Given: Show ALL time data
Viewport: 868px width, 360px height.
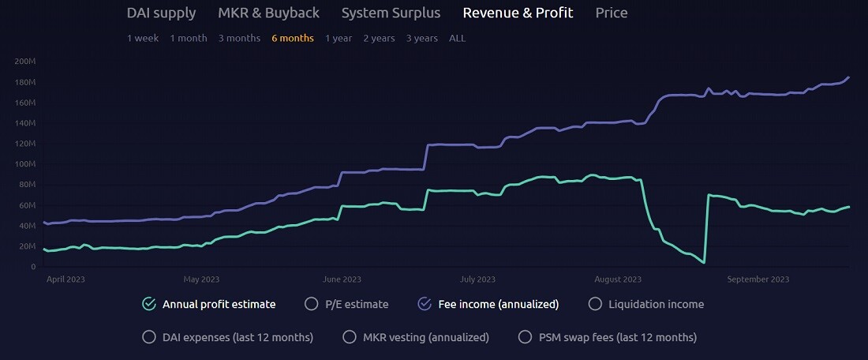Looking at the screenshot, I should point(457,38).
